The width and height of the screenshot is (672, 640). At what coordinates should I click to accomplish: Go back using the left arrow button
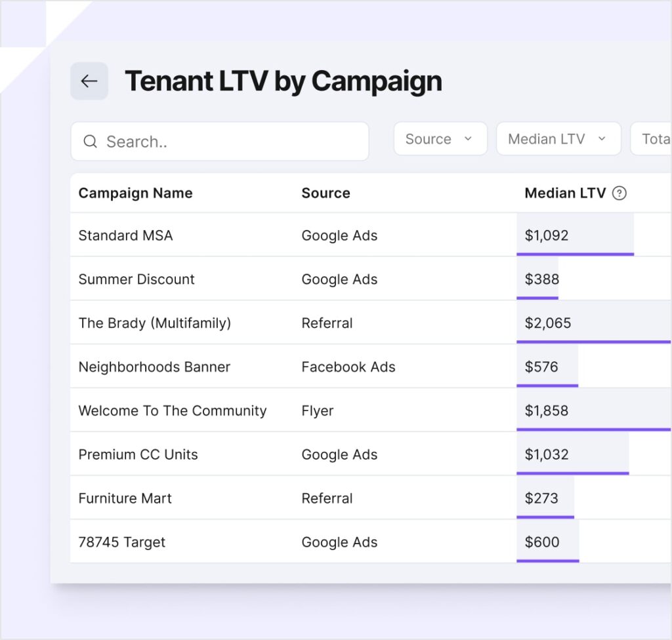89,81
